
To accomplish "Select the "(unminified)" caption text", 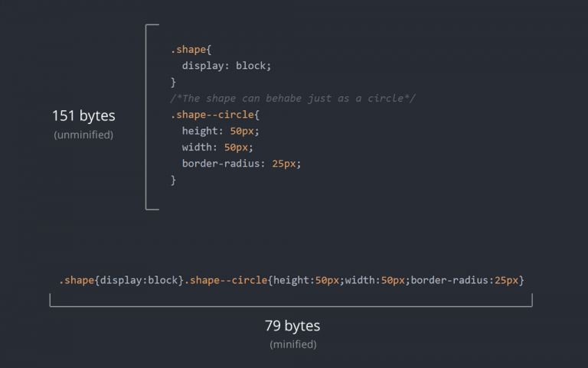I will coord(83,135).
